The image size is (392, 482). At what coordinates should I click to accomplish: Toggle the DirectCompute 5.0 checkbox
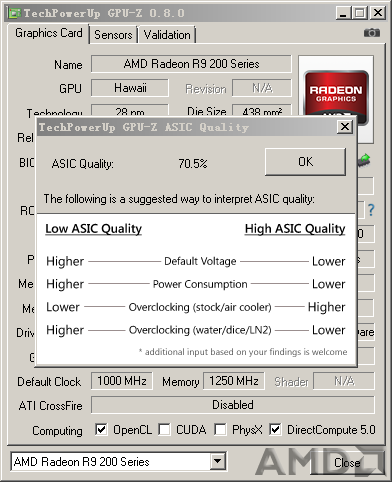click(x=275, y=429)
